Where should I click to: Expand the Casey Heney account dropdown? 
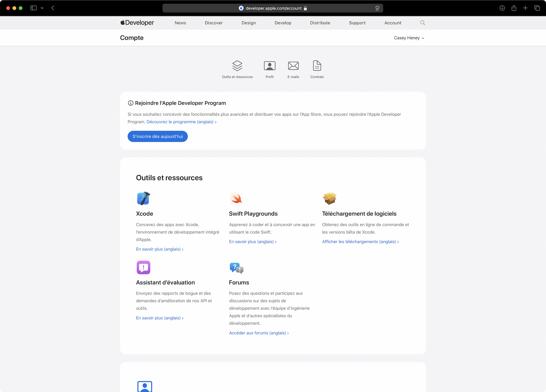[409, 38]
